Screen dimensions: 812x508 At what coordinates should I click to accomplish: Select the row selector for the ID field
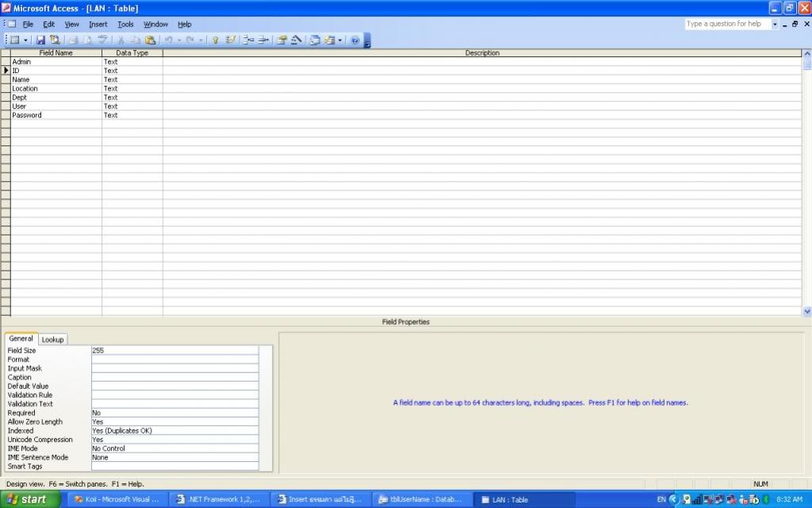click(6, 71)
